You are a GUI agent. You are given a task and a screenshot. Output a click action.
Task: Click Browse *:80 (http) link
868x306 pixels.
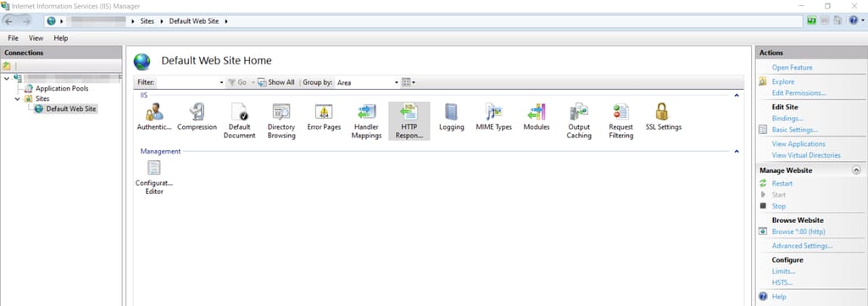pyautogui.click(x=798, y=232)
